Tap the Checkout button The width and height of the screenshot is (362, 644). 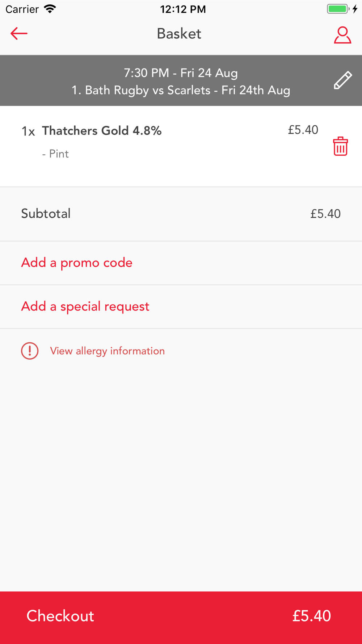click(181, 618)
